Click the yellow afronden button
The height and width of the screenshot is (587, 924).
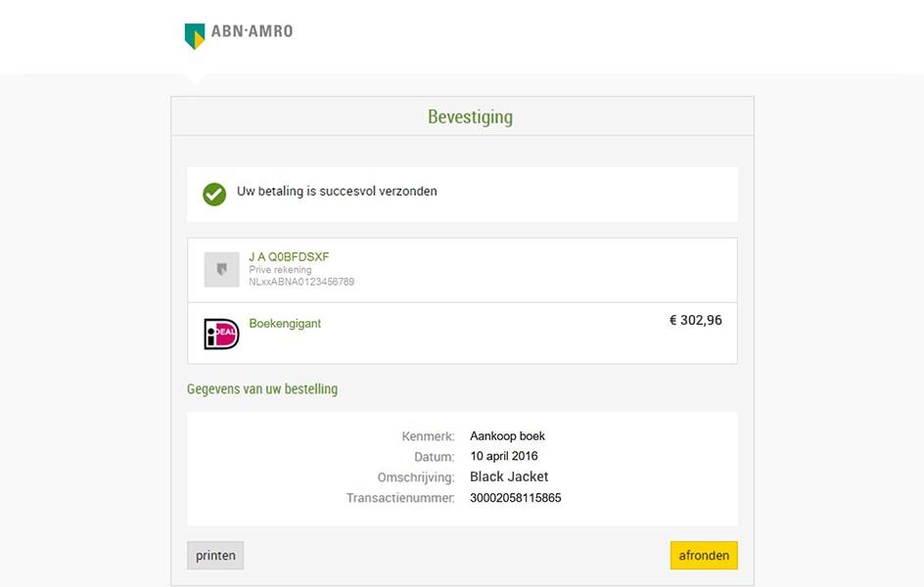(704, 556)
